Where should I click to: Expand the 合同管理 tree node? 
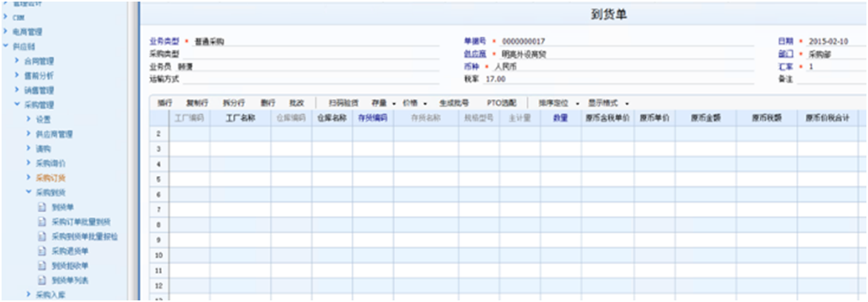(17, 61)
